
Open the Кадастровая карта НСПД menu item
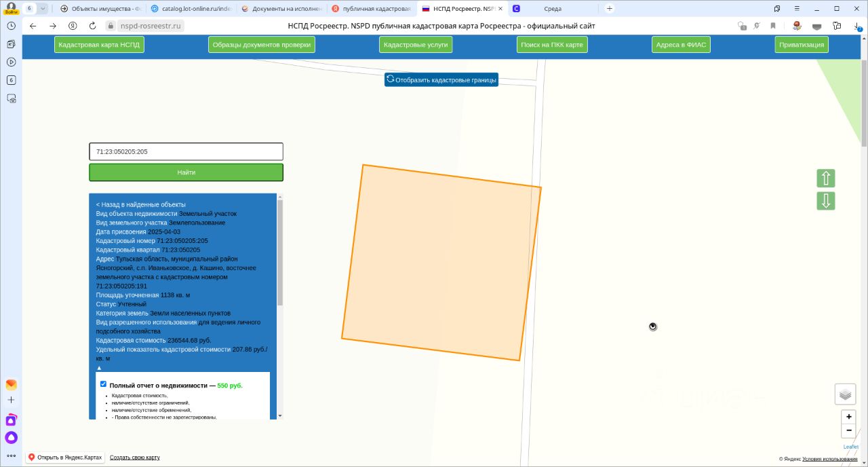coord(99,45)
